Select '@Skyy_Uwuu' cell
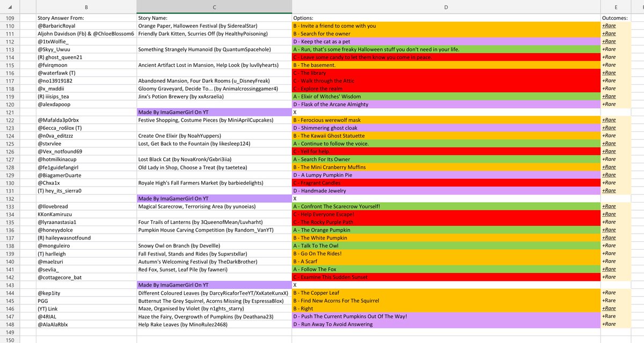The image size is (644, 343). [x=86, y=49]
